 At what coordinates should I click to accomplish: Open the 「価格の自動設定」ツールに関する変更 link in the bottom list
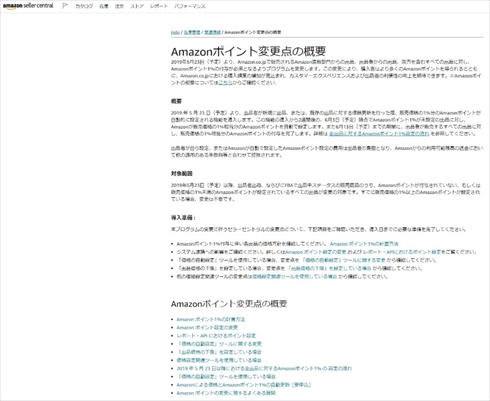219,344
